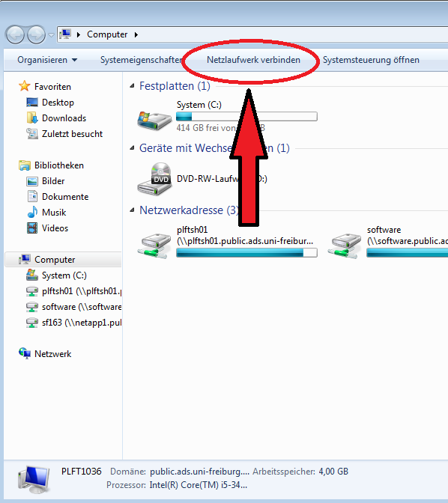448x503 pixels.
Task: Click the back navigation arrow button
Action: pos(15,34)
